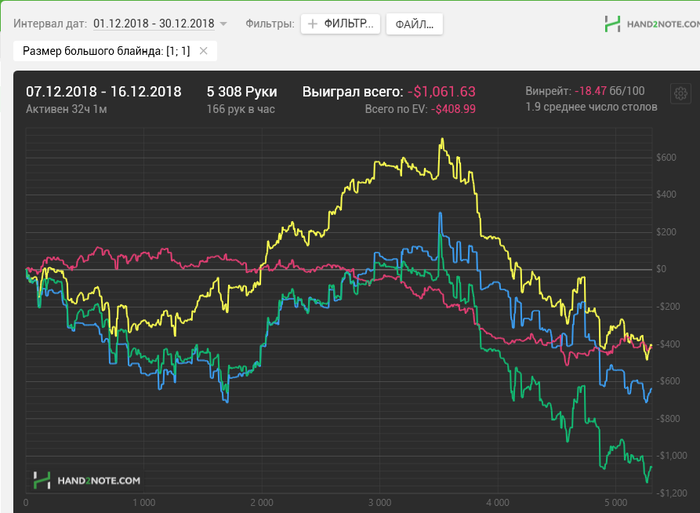The height and width of the screenshot is (513, 700).
Task: Remove the big blind size filter tag
Action: click(203, 51)
